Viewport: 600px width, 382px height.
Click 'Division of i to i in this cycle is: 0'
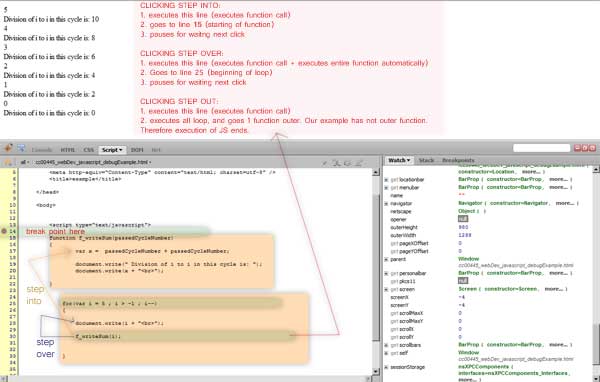(49, 113)
